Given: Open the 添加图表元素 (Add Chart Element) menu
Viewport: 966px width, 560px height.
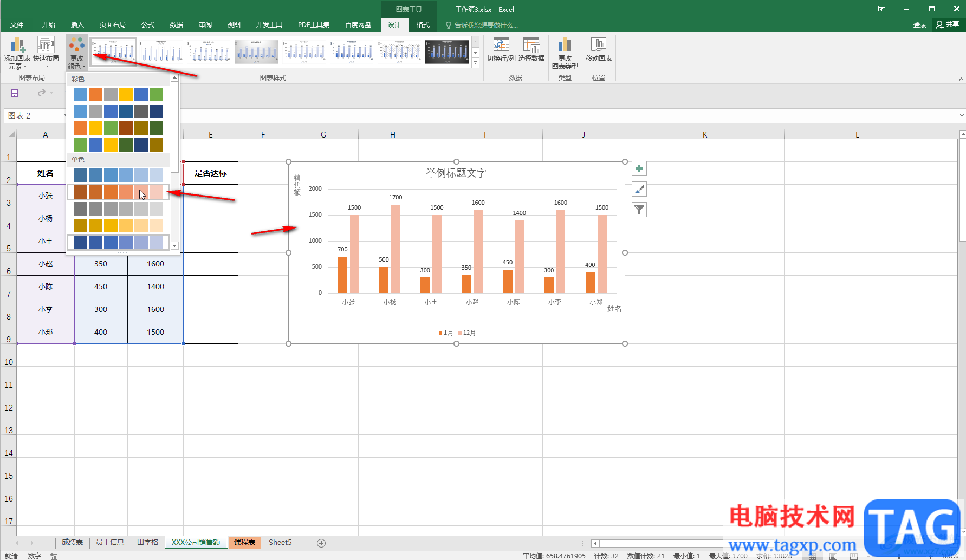Looking at the screenshot, I should [17, 53].
